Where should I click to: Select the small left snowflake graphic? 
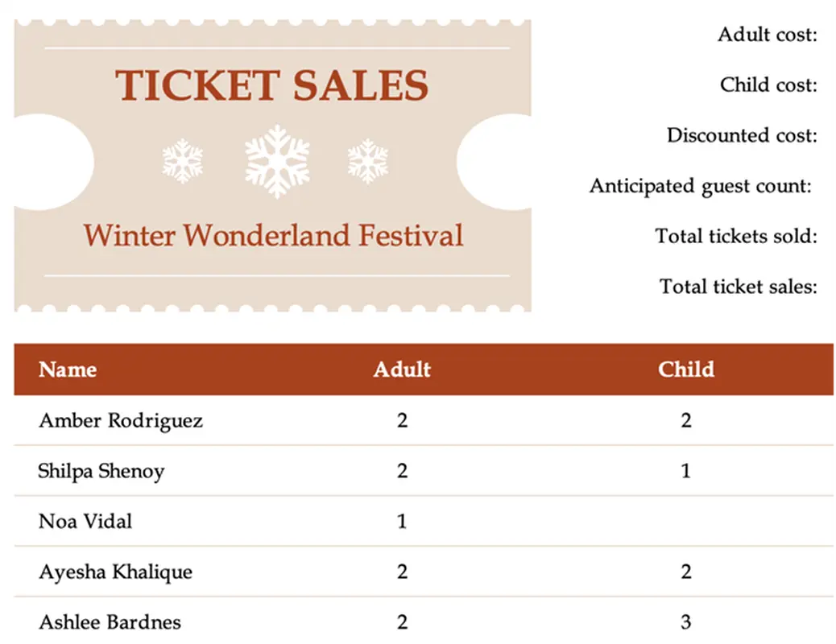pos(183,161)
